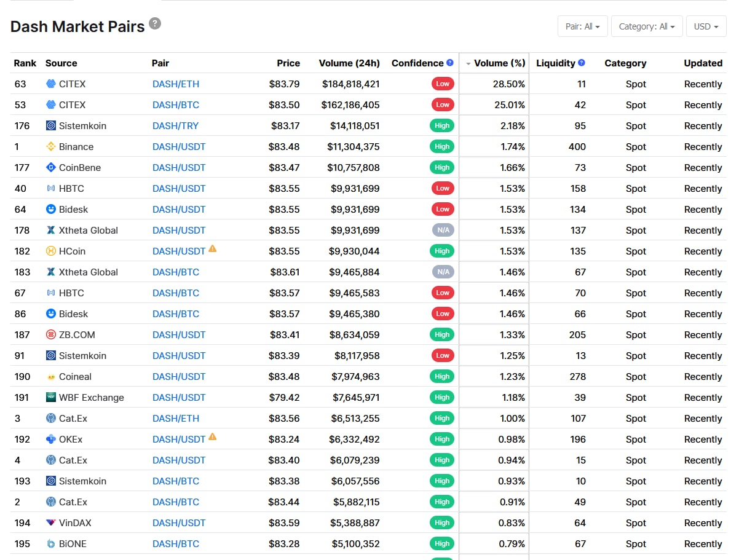Open the Category: All dropdown

(x=647, y=26)
